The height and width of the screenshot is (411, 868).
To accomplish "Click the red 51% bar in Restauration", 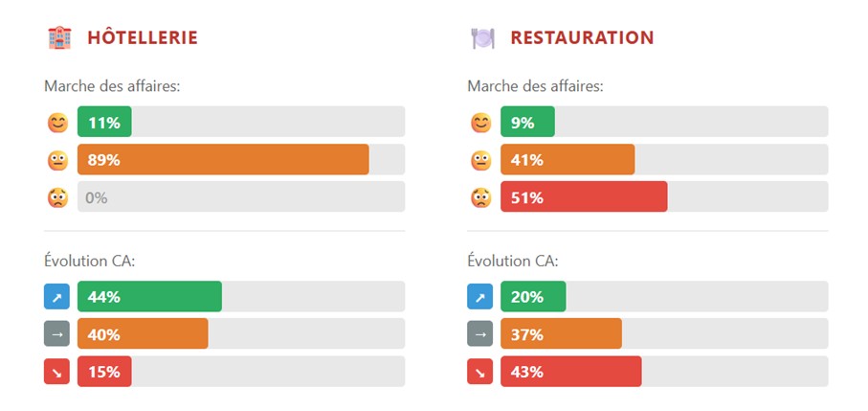I will pyautogui.click(x=584, y=197).
